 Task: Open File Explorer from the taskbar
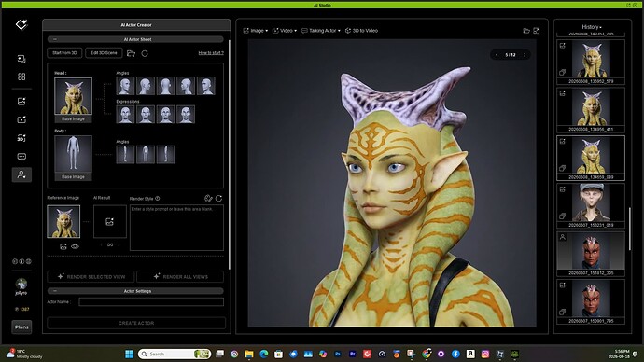(x=249, y=354)
